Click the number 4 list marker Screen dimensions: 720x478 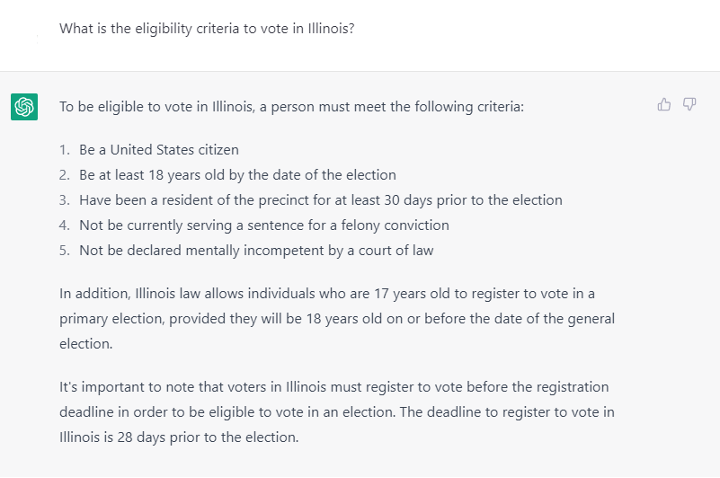coord(64,225)
